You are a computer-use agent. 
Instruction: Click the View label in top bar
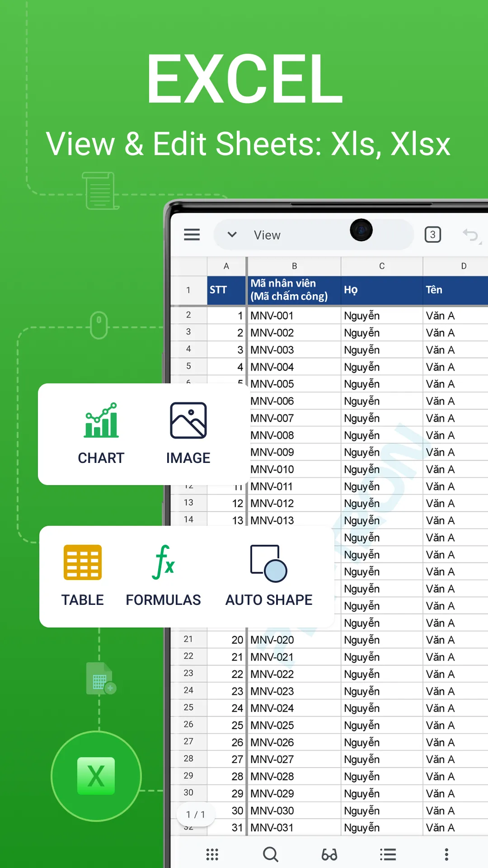click(267, 235)
